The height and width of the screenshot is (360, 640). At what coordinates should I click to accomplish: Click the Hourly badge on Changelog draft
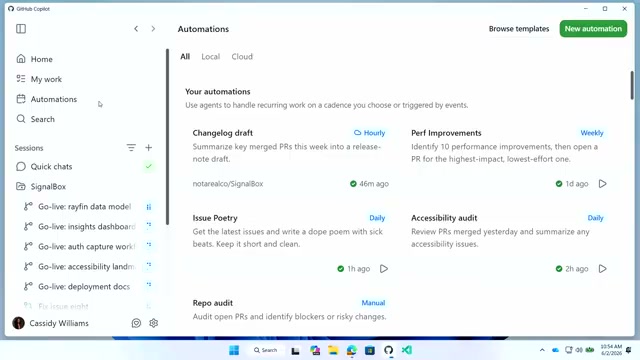[369, 133]
